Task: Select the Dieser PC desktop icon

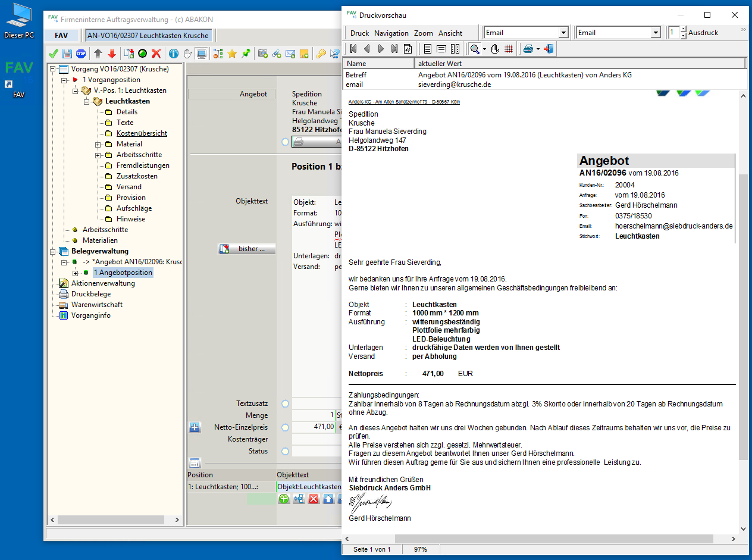Action: [19, 21]
